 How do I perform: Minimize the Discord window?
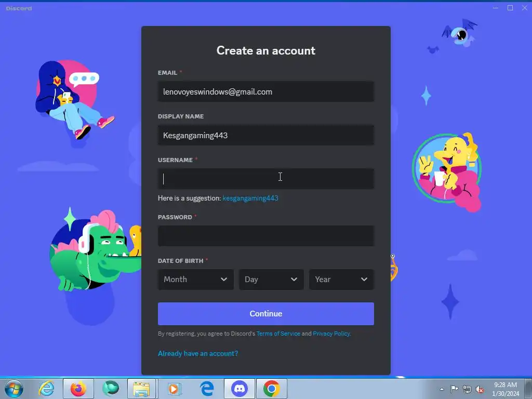495,8
